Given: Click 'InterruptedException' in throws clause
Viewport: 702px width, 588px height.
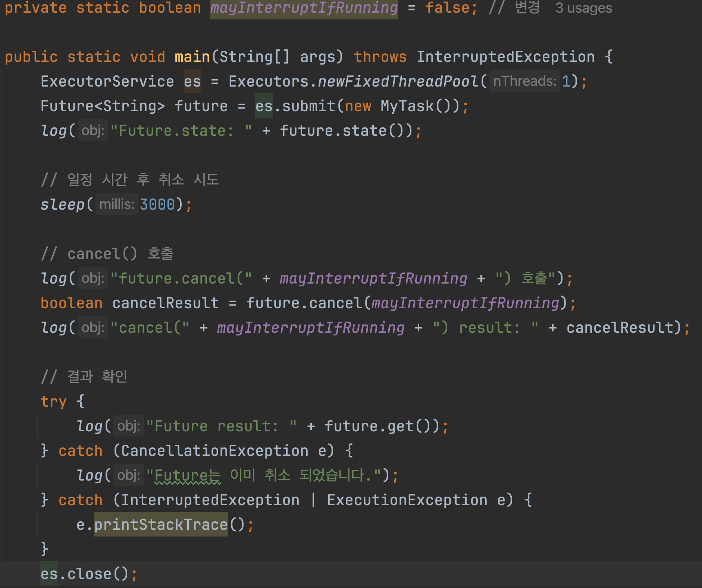Looking at the screenshot, I should (x=506, y=57).
